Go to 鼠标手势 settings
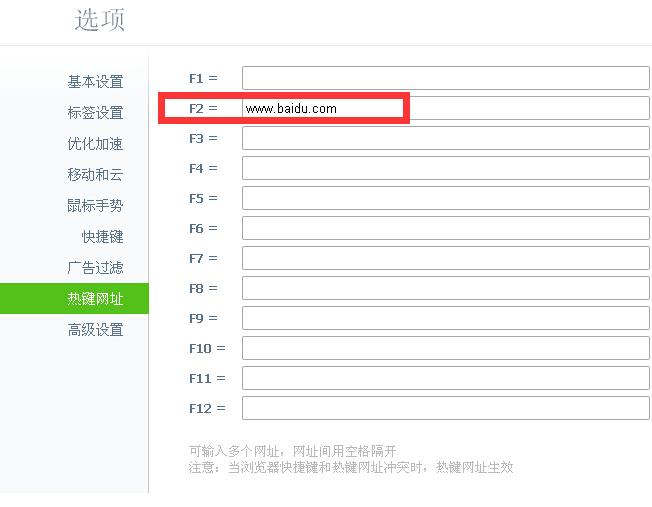The width and height of the screenshot is (652, 507). click(95, 206)
